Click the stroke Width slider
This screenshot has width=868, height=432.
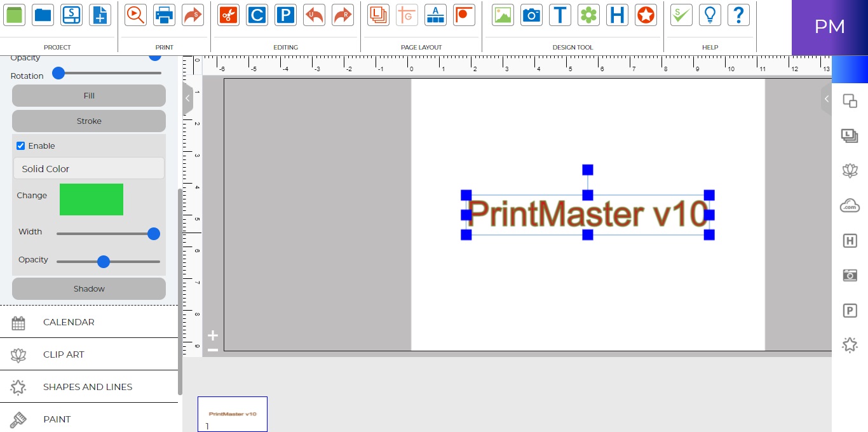(108, 234)
